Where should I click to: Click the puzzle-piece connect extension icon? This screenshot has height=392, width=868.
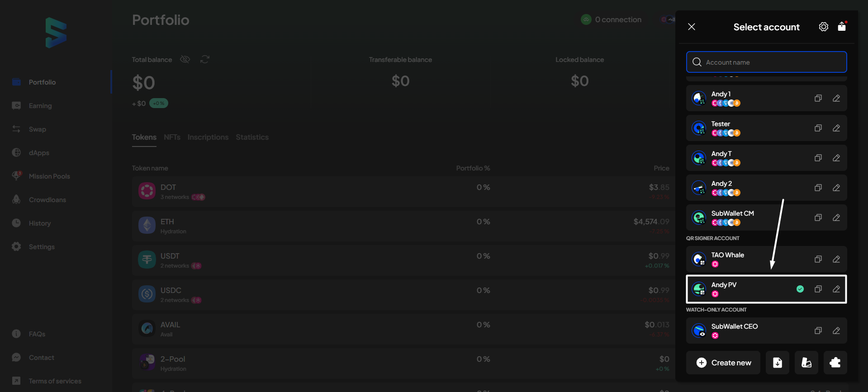click(x=835, y=363)
